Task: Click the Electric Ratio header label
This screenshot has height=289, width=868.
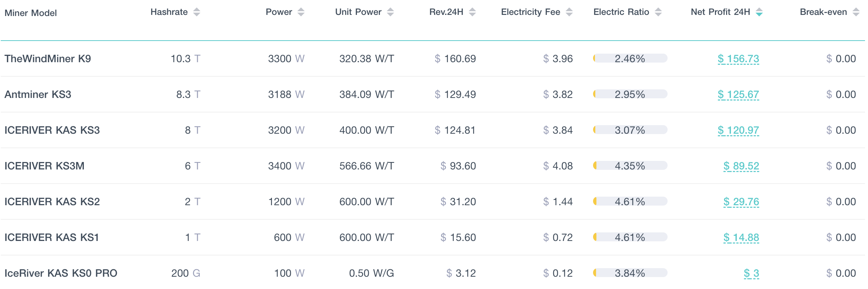Action: point(621,12)
